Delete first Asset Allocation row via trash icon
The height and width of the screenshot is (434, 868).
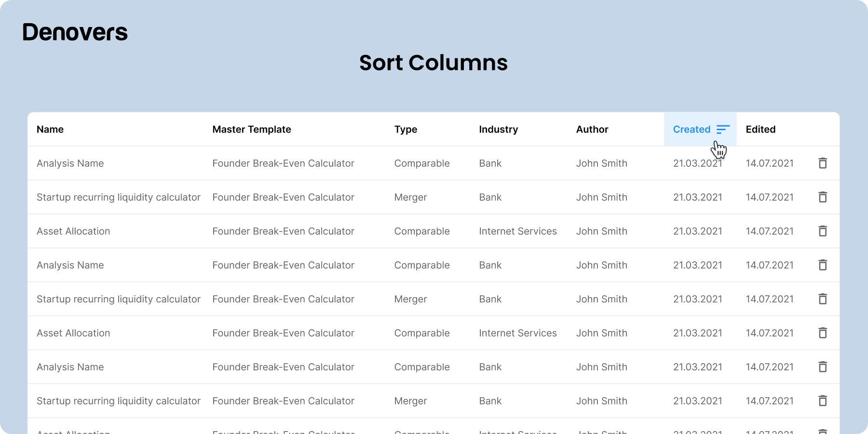pyautogui.click(x=823, y=231)
